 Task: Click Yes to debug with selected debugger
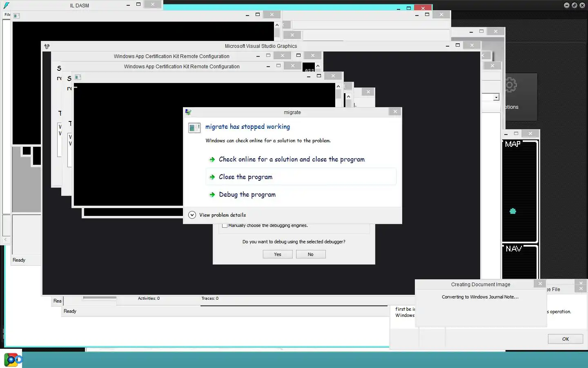pos(278,254)
